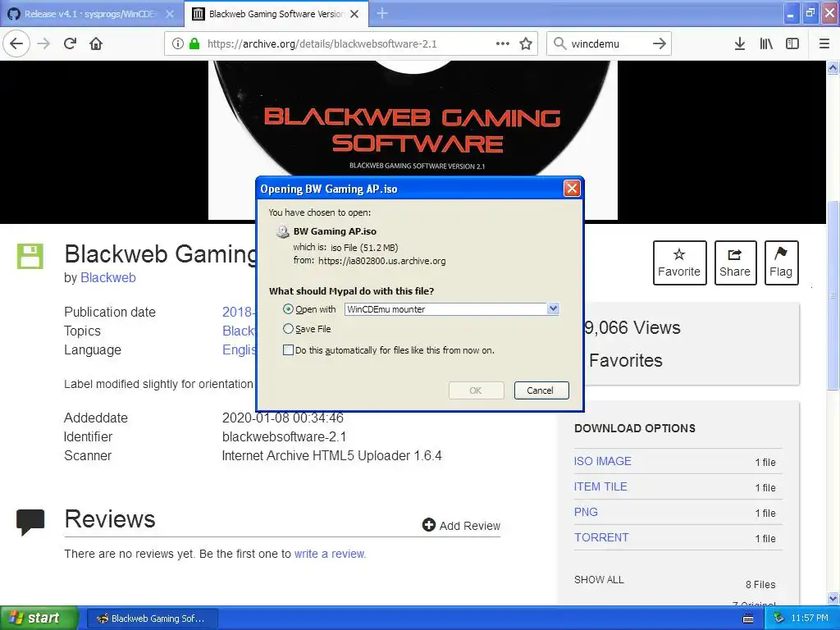Toggle the sidebar view icon

pyautogui.click(x=792, y=43)
